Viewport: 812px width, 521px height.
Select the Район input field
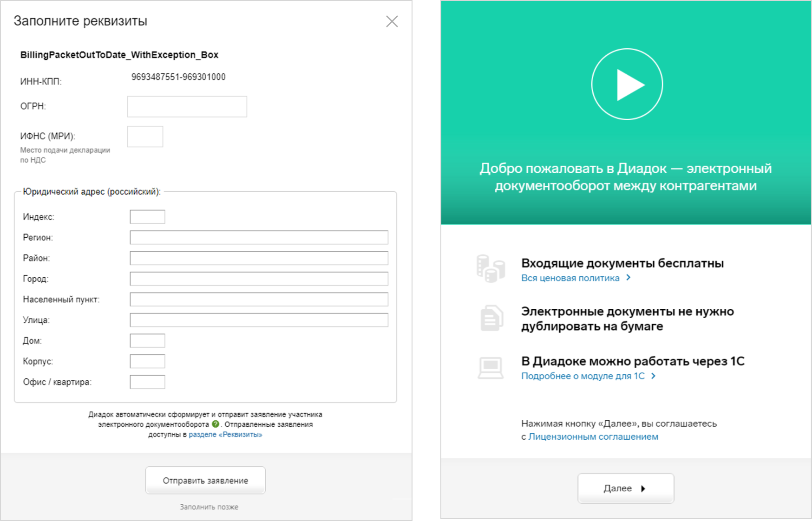coord(259,258)
